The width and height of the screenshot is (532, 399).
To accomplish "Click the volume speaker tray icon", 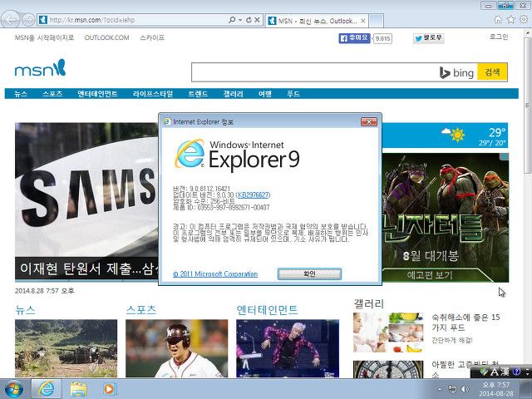I will 465,389.
